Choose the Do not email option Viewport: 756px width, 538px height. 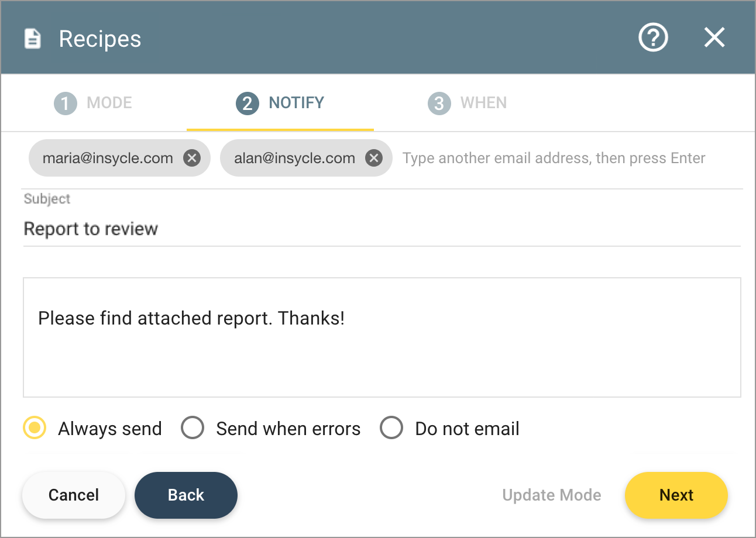point(391,427)
